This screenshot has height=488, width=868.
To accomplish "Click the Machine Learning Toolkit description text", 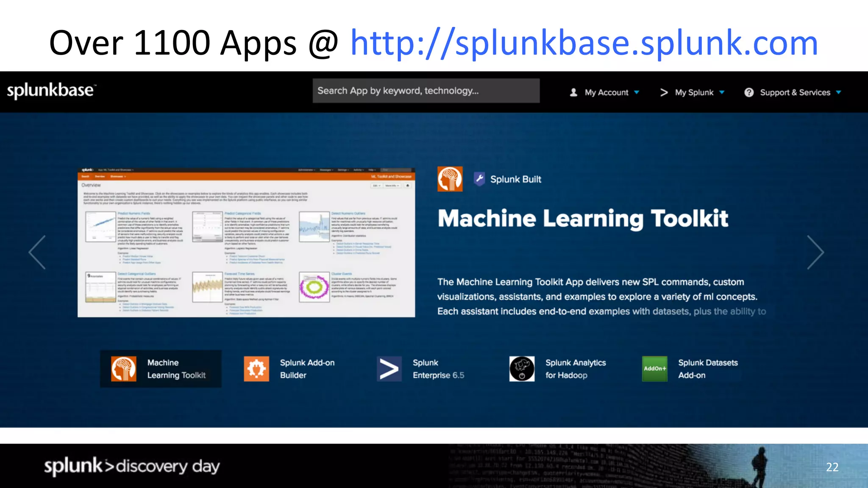I will [x=601, y=297].
